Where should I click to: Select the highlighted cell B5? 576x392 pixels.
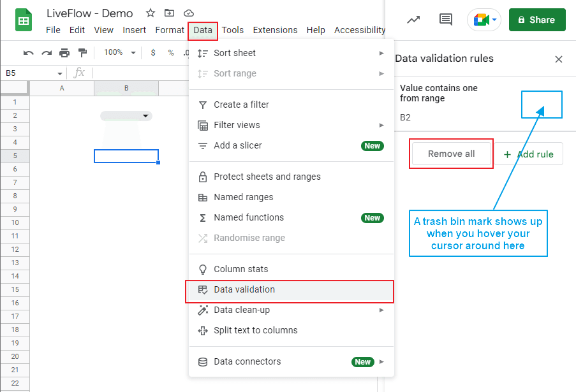pos(126,156)
